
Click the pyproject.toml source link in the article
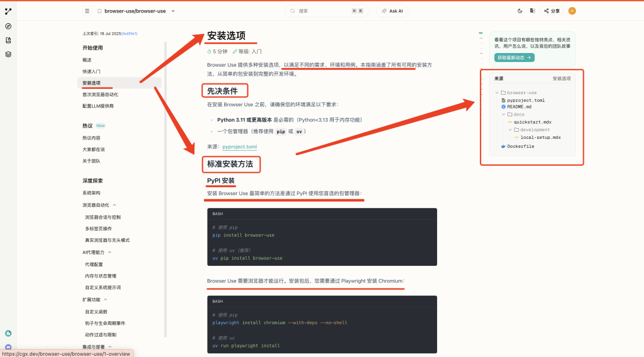[240, 147]
